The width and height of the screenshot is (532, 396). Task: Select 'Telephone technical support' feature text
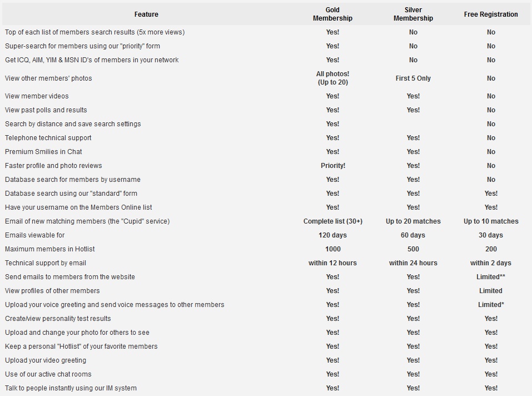(x=48, y=138)
